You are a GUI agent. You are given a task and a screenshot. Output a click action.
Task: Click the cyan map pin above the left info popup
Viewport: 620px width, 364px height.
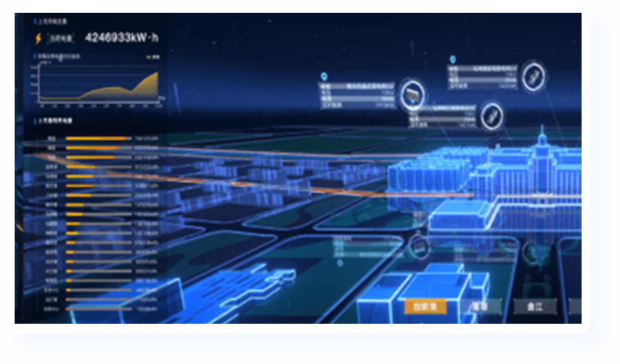pos(325,76)
